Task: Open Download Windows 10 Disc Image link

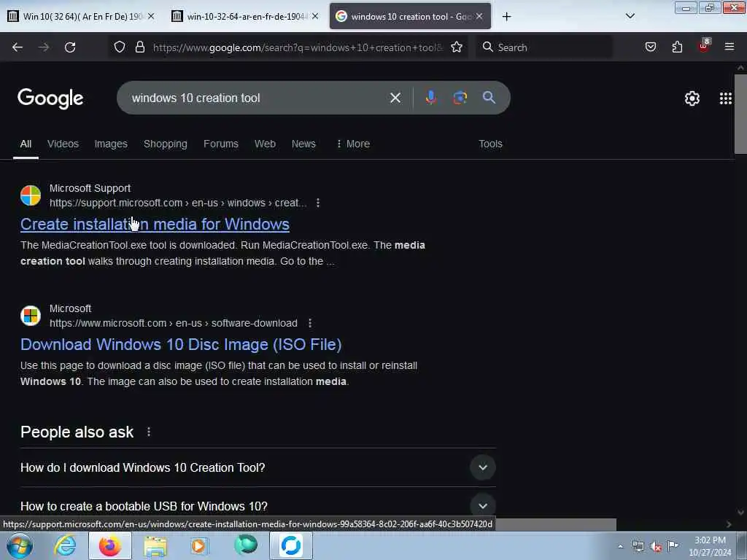Action: click(181, 345)
